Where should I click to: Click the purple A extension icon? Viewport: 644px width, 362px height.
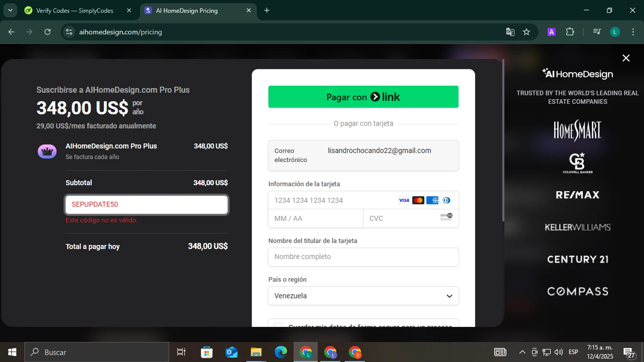(x=552, y=32)
